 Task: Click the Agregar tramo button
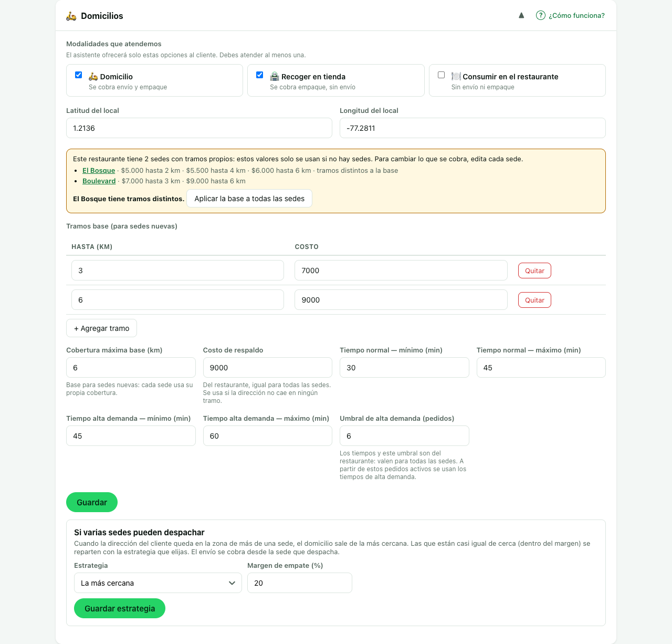tap(101, 328)
